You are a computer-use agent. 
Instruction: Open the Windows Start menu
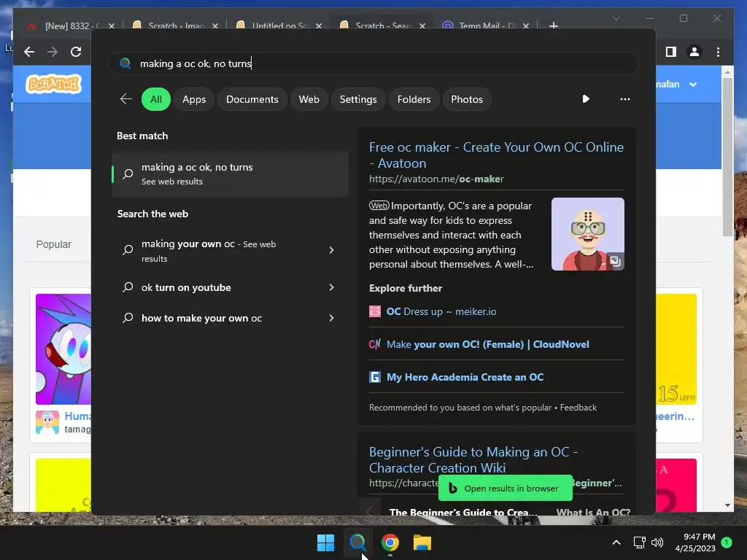coord(325,542)
